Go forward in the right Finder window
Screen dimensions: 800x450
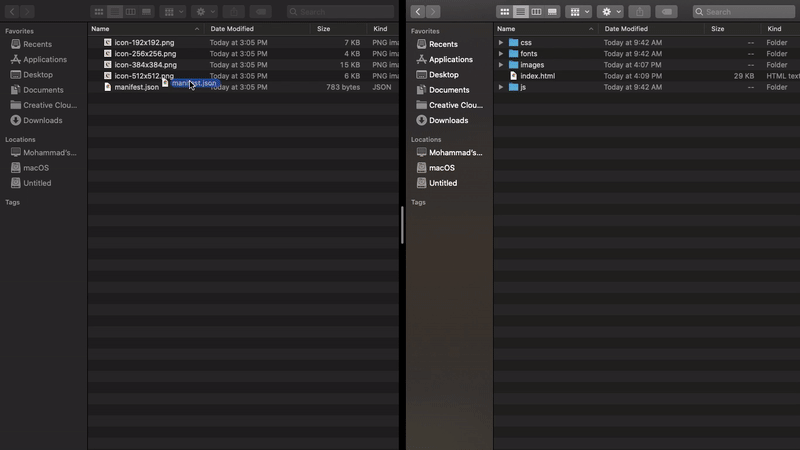click(433, 12)
